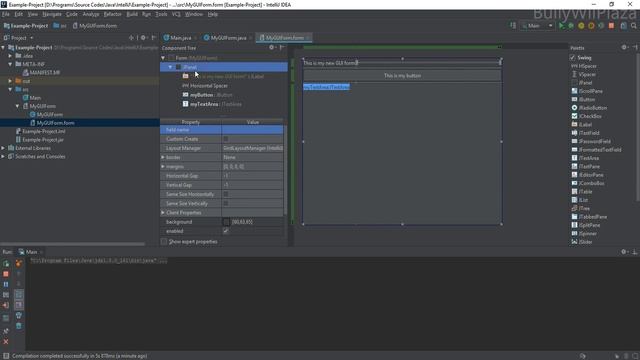Expand the margins property
640x360 pixels.
pos(163,167)
